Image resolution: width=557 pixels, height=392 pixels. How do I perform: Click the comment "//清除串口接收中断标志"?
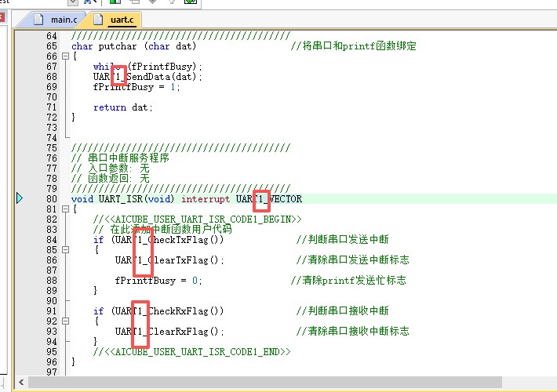352,332
